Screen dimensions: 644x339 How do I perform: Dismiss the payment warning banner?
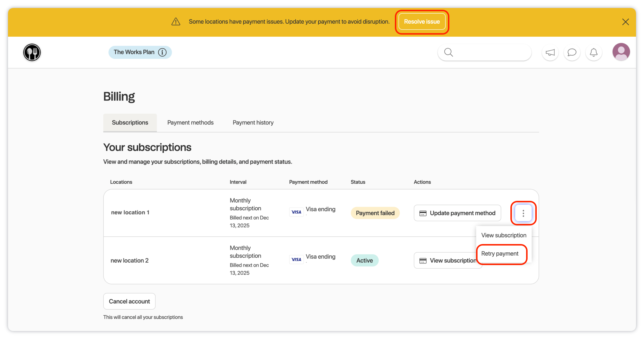coord(625,22)
